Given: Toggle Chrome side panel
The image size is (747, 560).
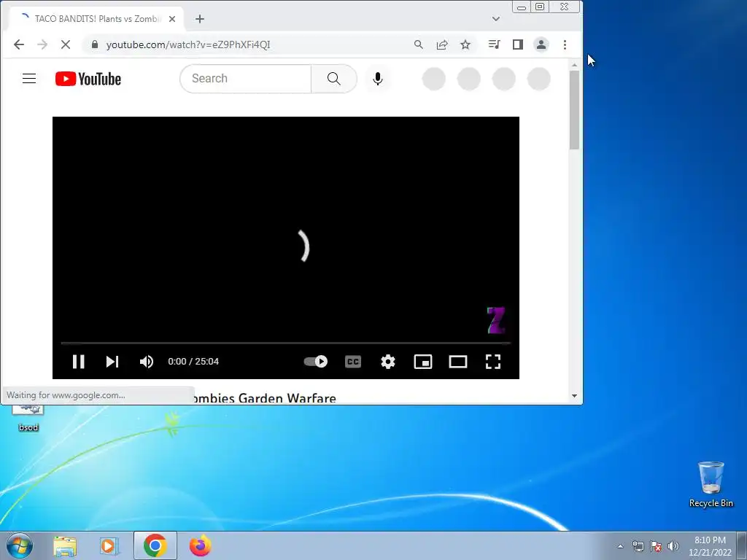Looking at the screenshot, I should coord(518,44).
